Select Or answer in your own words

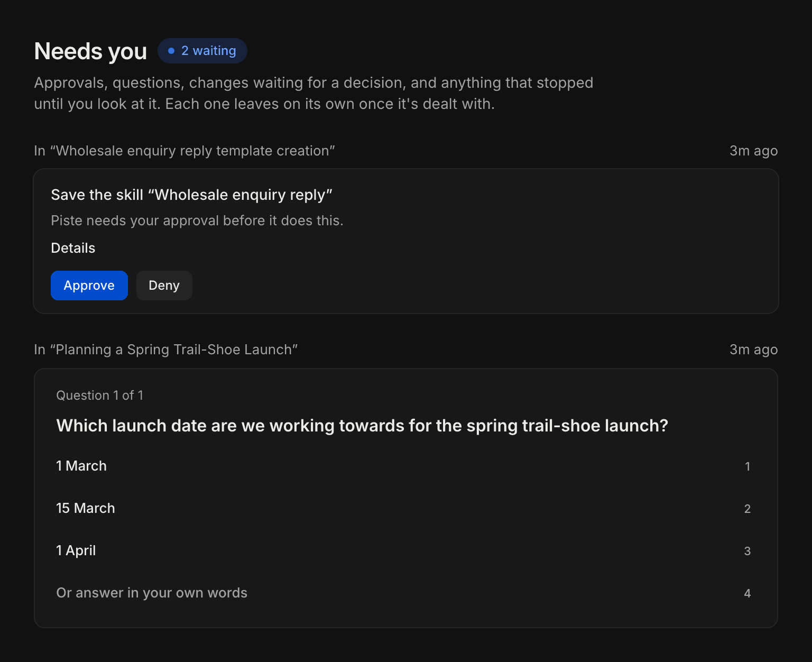click(406, 593)
